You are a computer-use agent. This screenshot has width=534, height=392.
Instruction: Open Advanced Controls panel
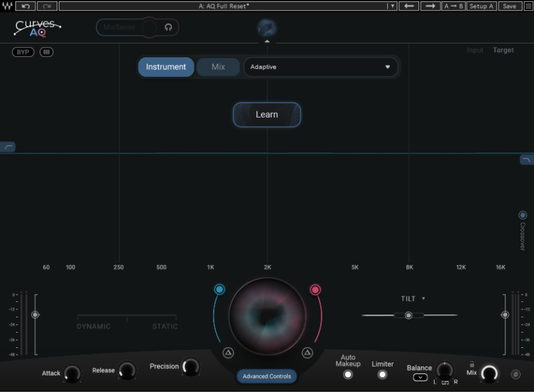267,376
